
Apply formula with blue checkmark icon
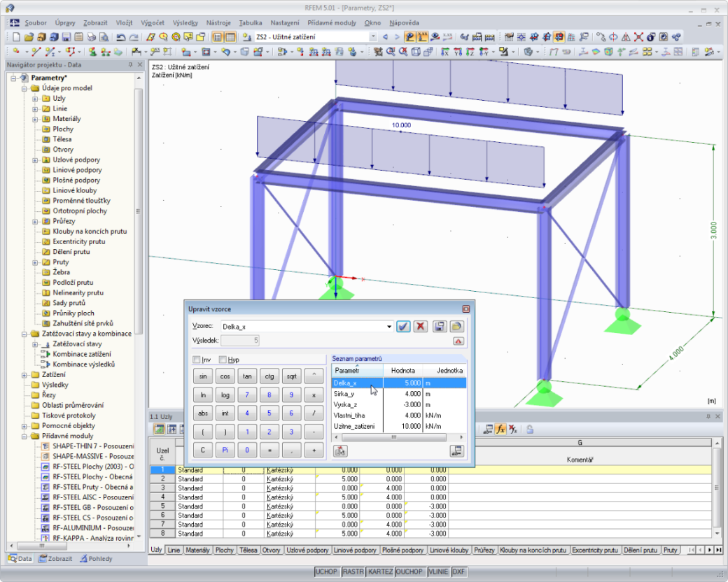coord(403,326)
